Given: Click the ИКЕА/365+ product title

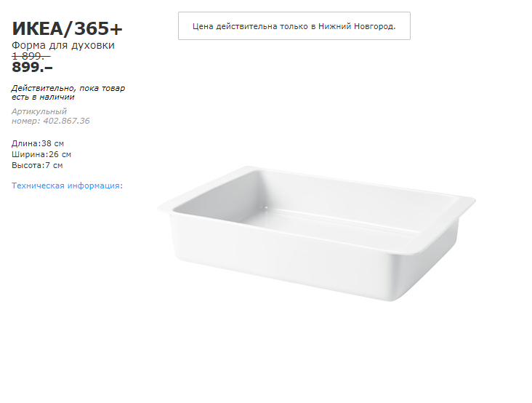Looking at the screenshot, I should (x=68, y=29).
